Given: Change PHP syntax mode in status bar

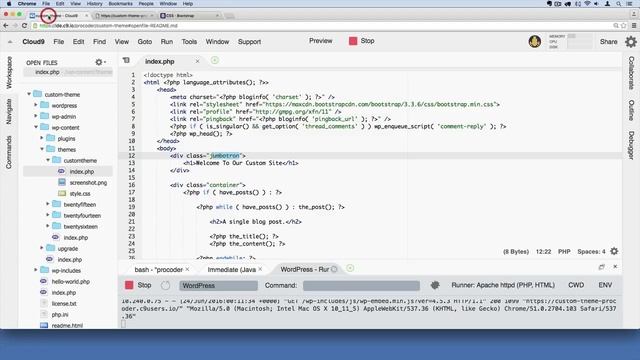Looking at the screenshot, I should click(564, 251).
